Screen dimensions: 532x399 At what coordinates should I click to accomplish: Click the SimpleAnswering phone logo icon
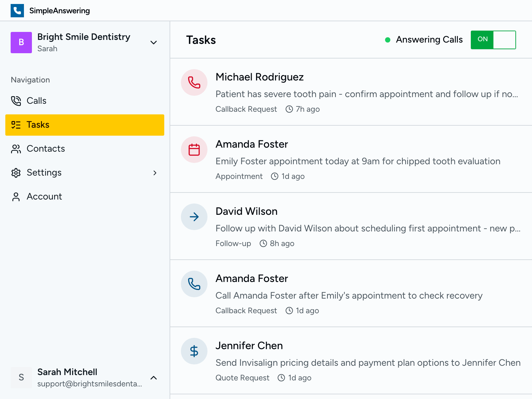point(17,11)
